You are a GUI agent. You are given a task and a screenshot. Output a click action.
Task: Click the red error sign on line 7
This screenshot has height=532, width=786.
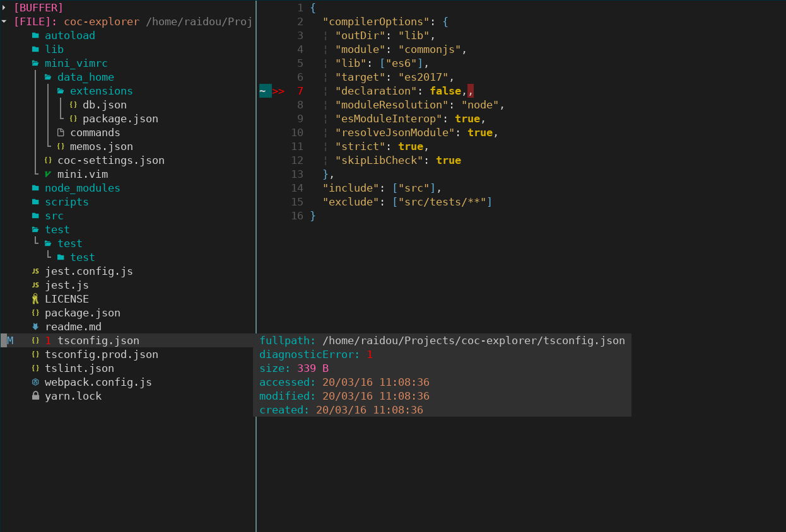[x=278, y=91]
